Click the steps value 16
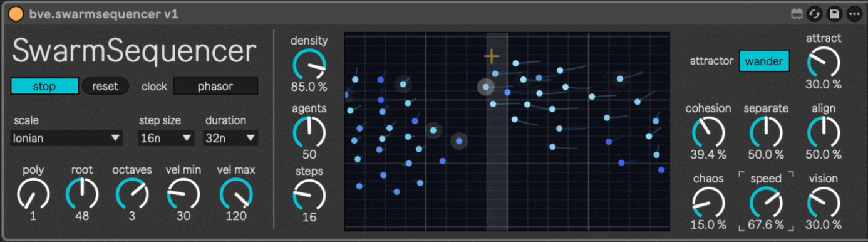This screenshot has height=242, width=868. [x=309, y=217]
